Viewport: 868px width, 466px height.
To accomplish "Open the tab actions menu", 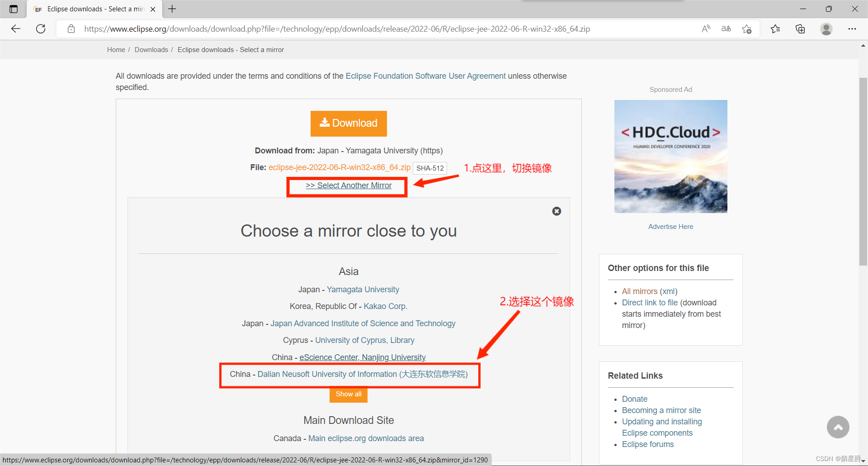I will [14, 9].
